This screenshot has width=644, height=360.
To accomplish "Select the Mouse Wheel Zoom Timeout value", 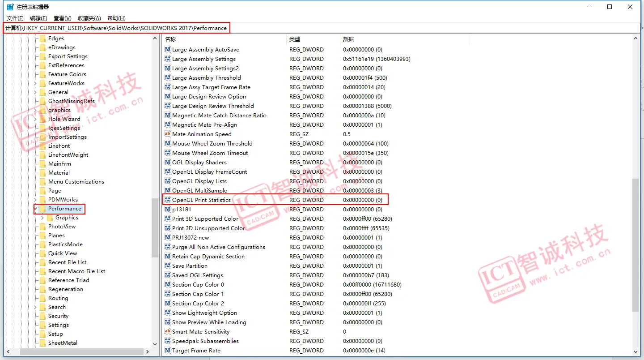I will (210, 153).
